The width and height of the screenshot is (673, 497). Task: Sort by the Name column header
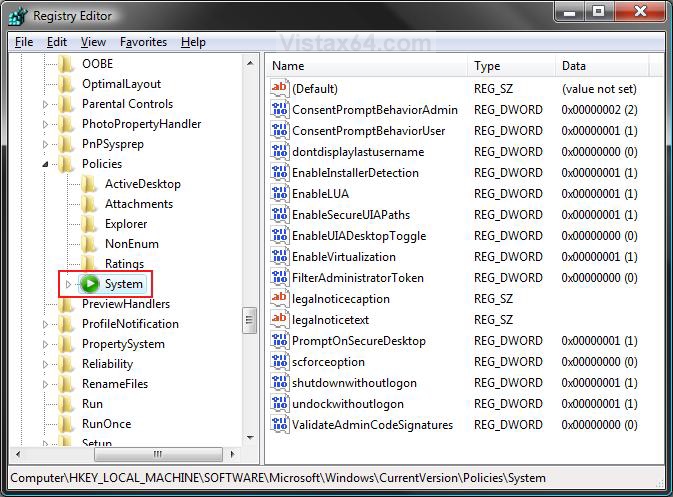(368, 66)
